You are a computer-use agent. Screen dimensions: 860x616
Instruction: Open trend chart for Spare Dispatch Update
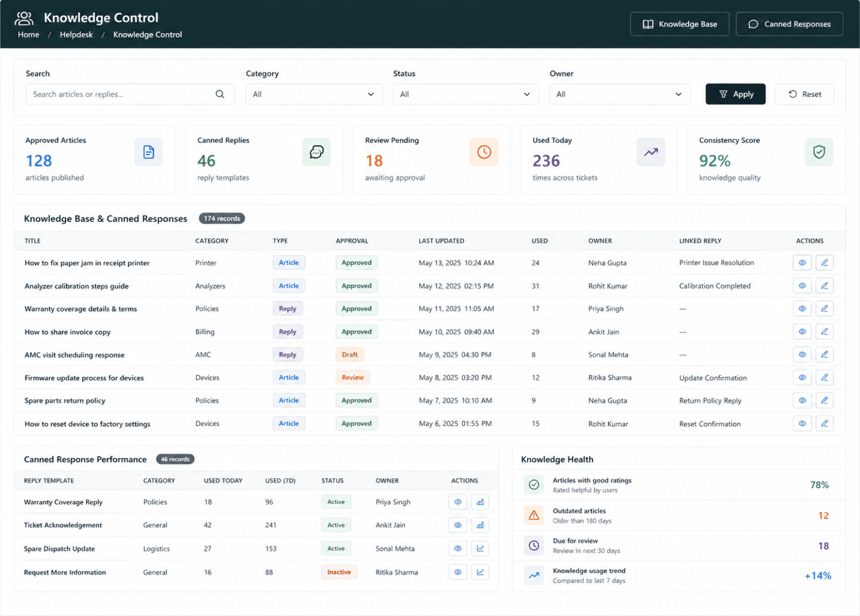click(x=480, y=548)
